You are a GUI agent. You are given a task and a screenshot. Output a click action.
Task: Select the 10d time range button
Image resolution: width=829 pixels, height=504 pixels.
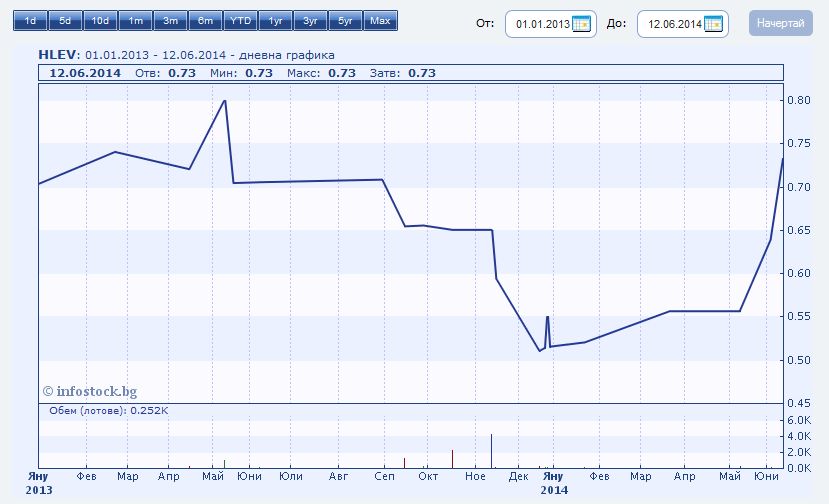tap(100, 21)
